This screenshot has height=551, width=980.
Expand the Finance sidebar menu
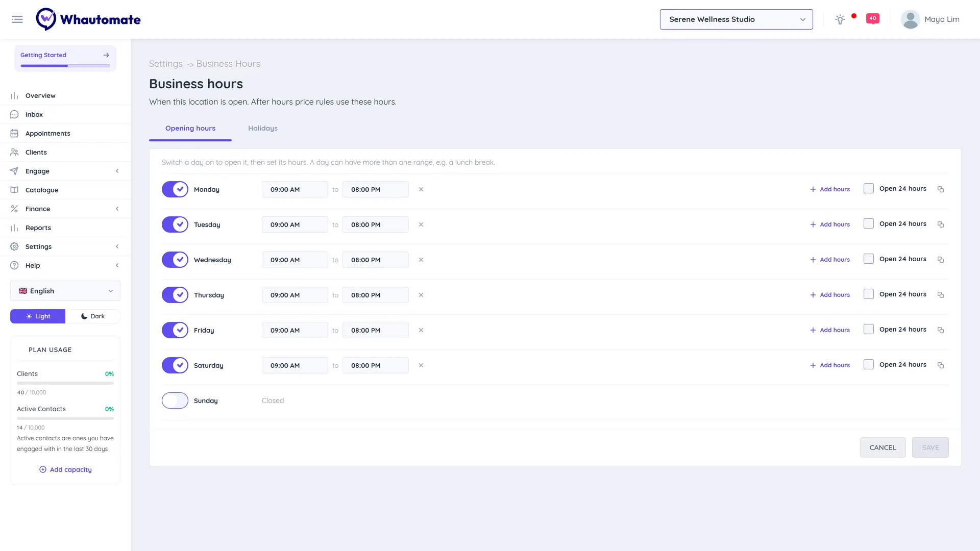[65, 209]
